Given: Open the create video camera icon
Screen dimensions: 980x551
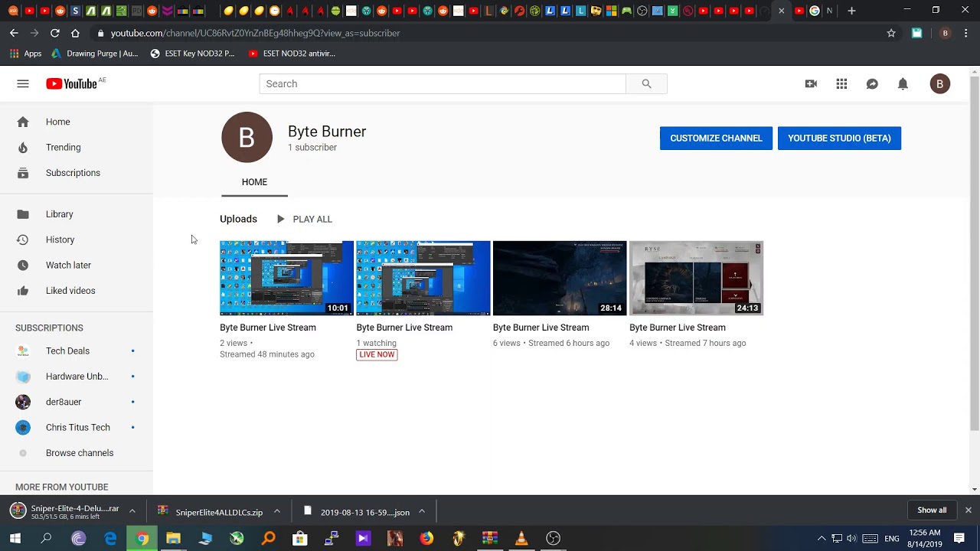Looking at the screenshot, I should [811, 83].
